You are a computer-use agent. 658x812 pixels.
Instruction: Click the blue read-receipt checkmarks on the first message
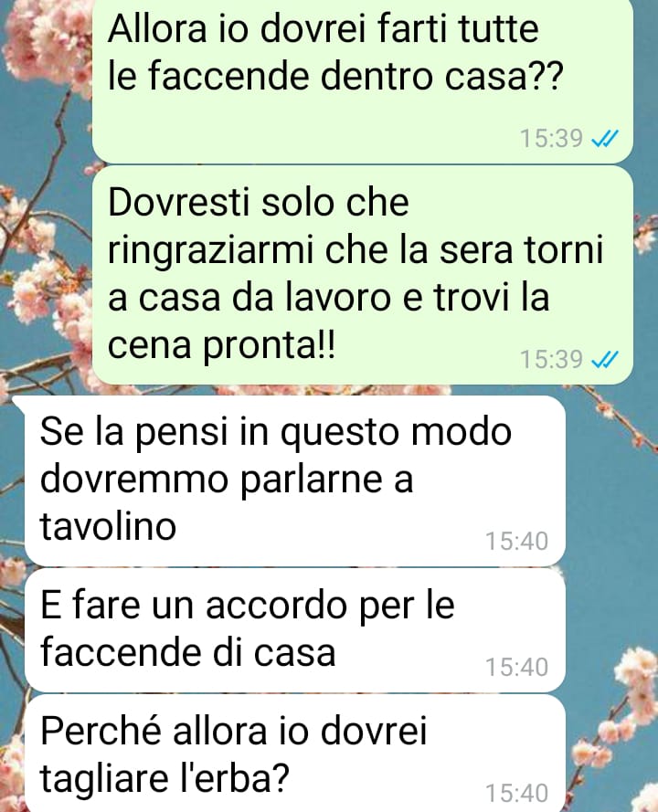605,138
